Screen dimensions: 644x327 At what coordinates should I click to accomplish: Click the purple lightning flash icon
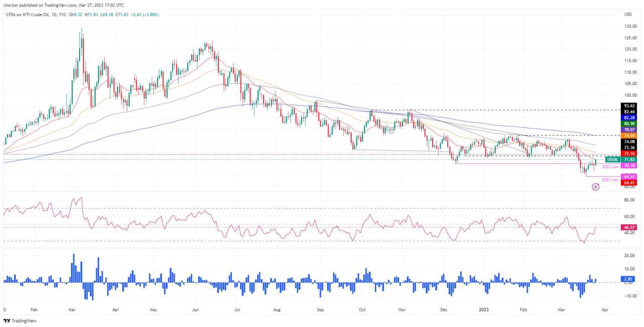596,187
